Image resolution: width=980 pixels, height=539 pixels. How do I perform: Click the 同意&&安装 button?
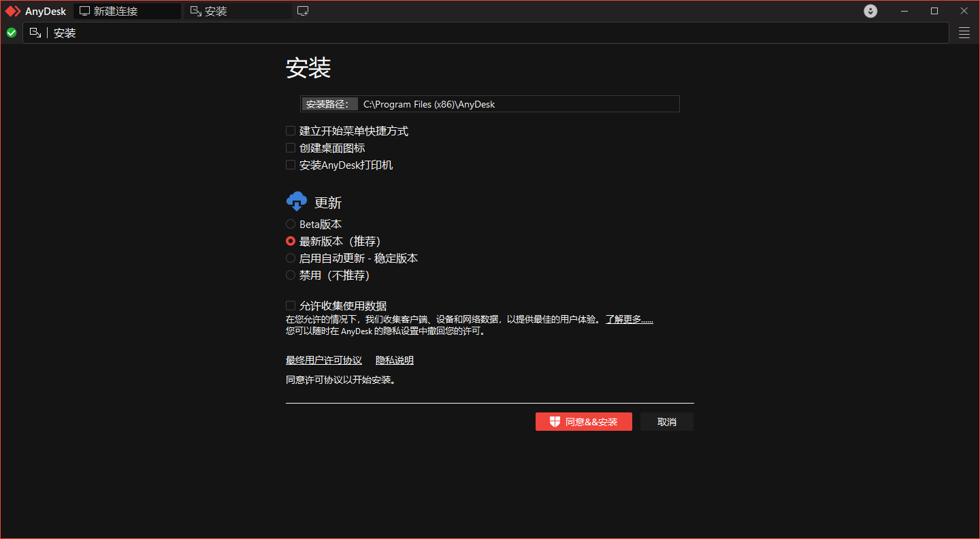584,422
